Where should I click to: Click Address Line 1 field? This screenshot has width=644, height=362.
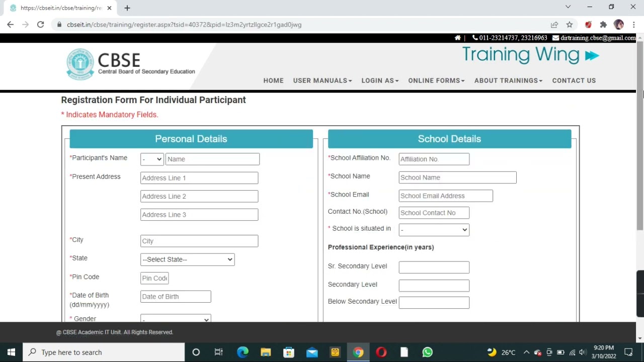(199, 177)
